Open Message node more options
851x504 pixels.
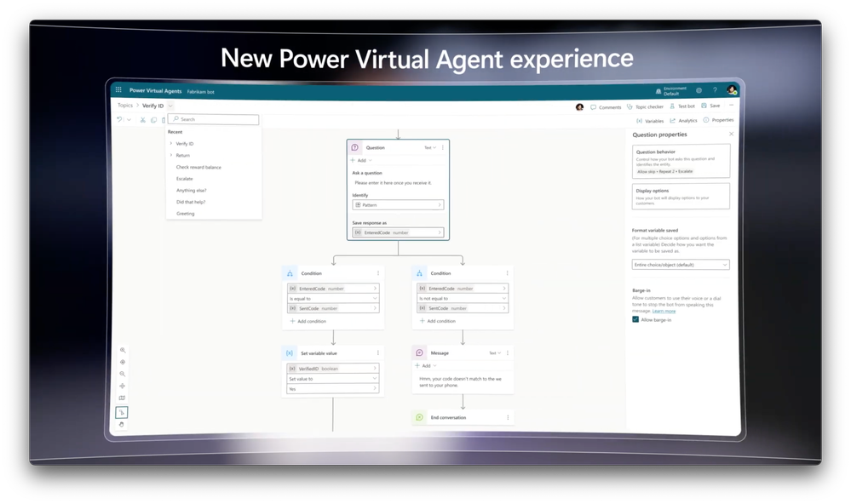[508, 353]
